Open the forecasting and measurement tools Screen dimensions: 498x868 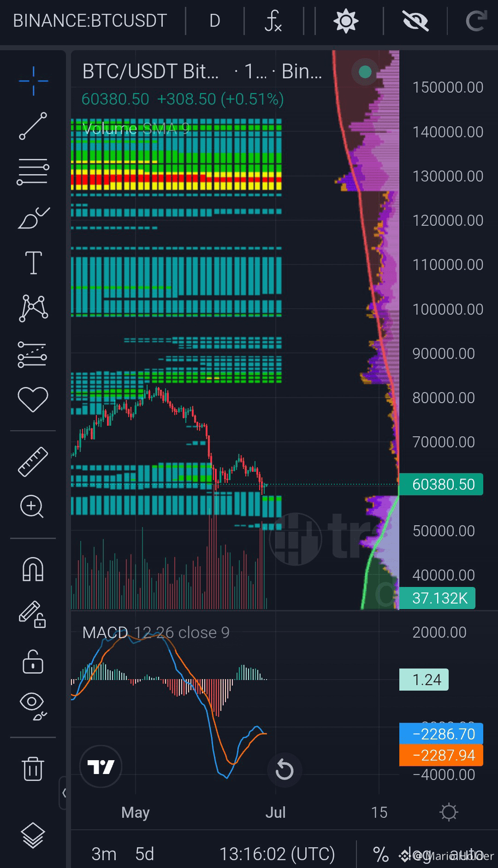point(32,354)
